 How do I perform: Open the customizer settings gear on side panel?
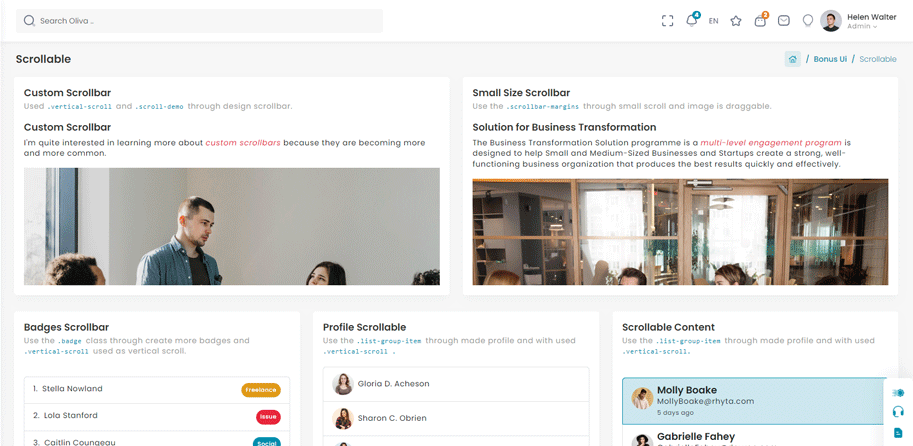pos(898,393)
